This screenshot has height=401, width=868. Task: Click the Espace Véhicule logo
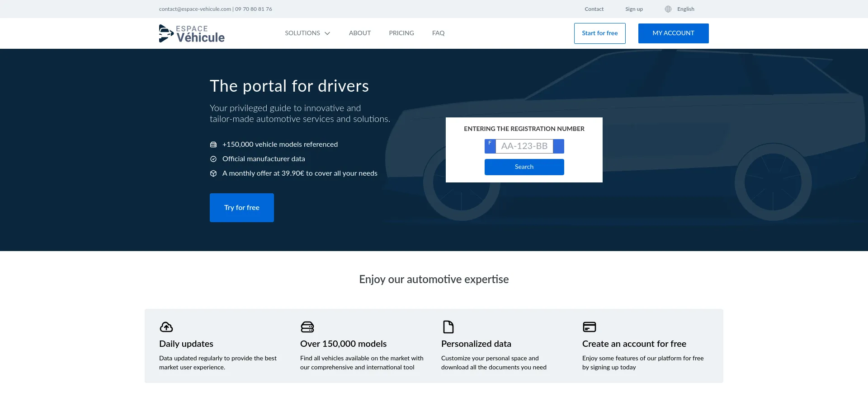tap(192, 33)
